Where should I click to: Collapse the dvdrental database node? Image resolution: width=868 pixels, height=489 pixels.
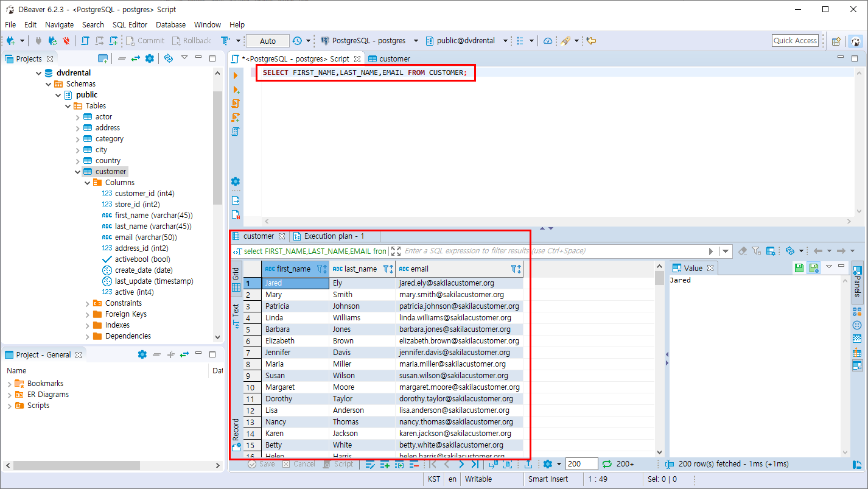click(38, 73)
